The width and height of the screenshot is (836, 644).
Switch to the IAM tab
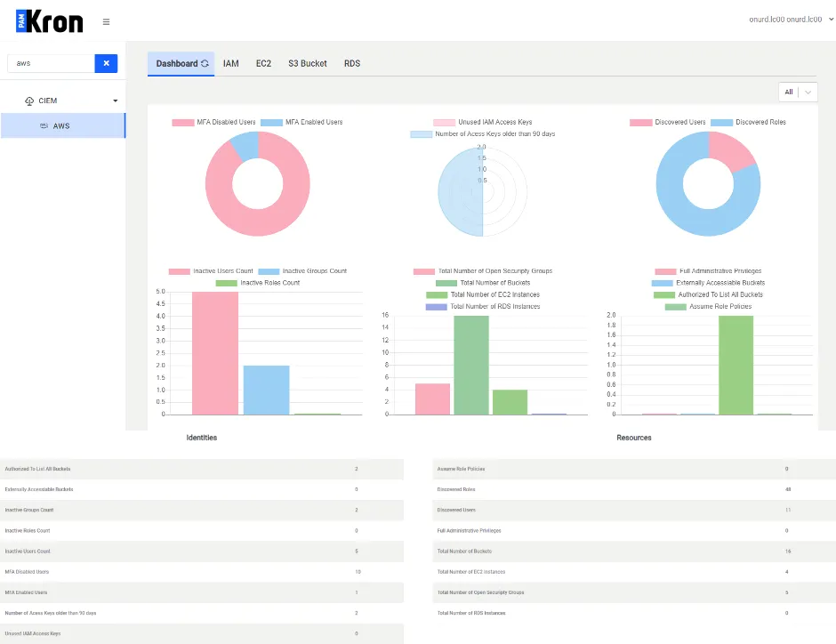pos(231,63)
